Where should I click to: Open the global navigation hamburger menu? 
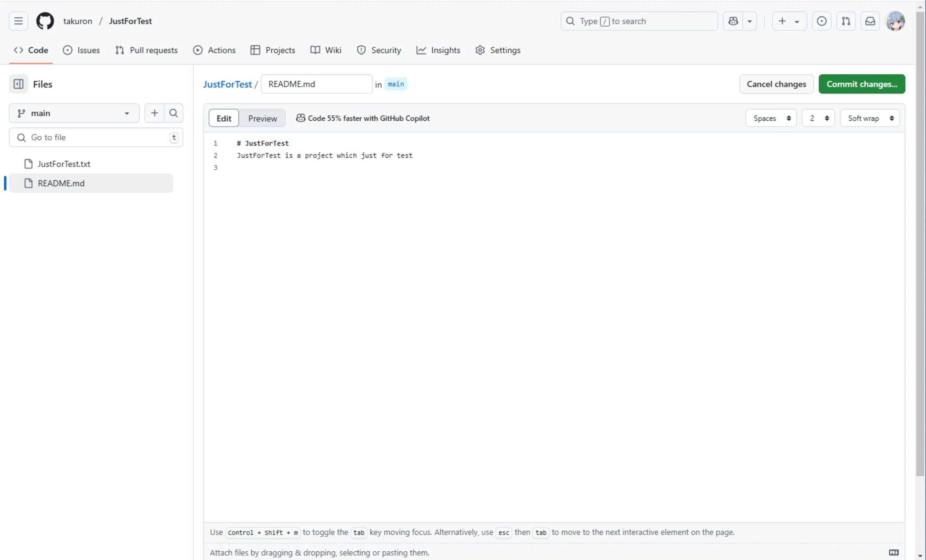[x=18, y=21]
